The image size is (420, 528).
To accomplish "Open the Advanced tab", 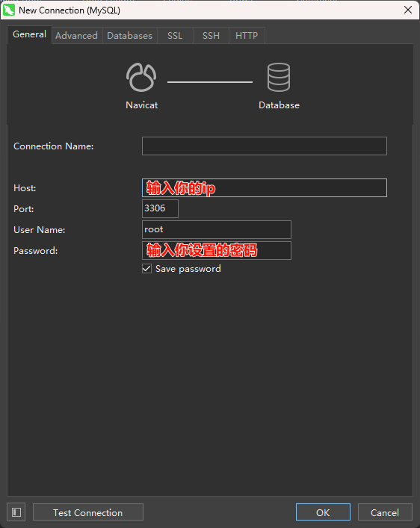I will point(76,36).
